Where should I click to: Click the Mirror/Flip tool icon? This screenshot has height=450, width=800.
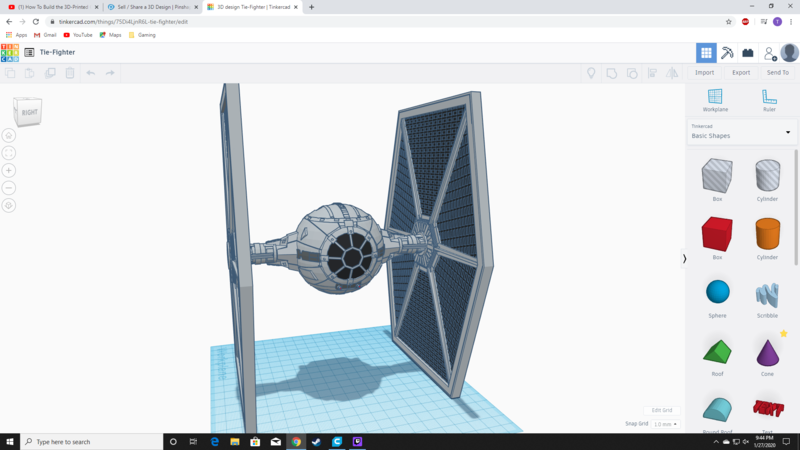[672, 73]
